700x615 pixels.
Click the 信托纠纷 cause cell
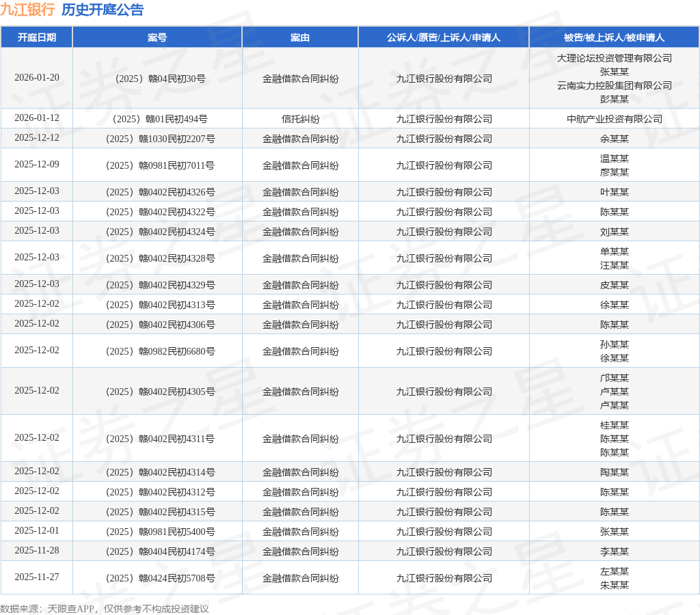click(301, 119)
